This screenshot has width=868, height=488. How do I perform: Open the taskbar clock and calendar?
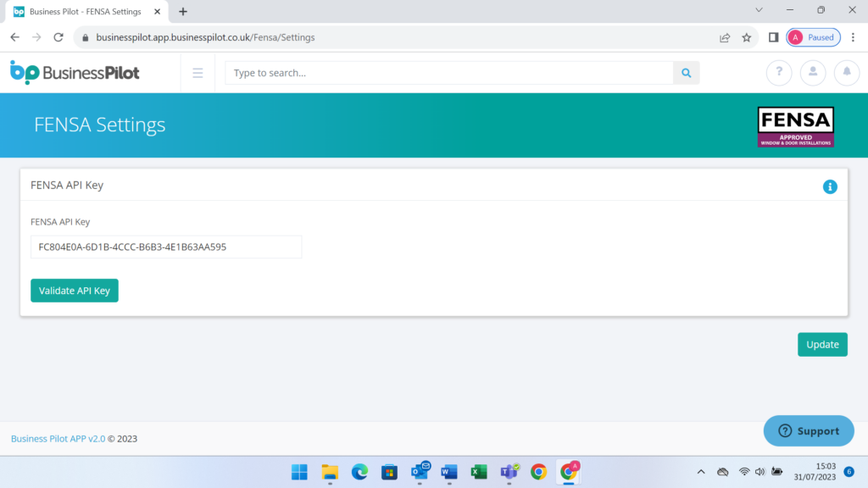point(815,472)
